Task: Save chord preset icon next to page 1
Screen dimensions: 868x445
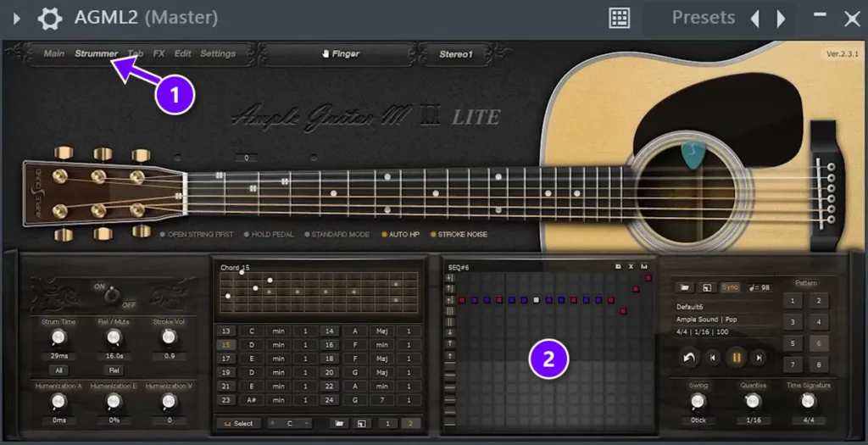Action: 361,424
